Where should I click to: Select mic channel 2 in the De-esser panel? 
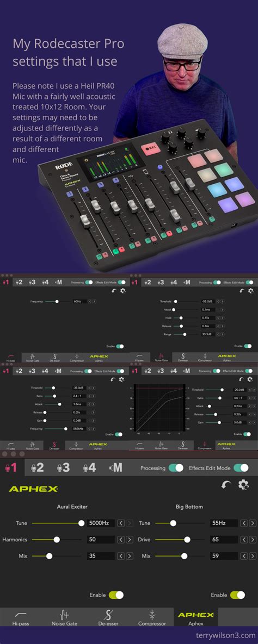(x=19, y=371)
